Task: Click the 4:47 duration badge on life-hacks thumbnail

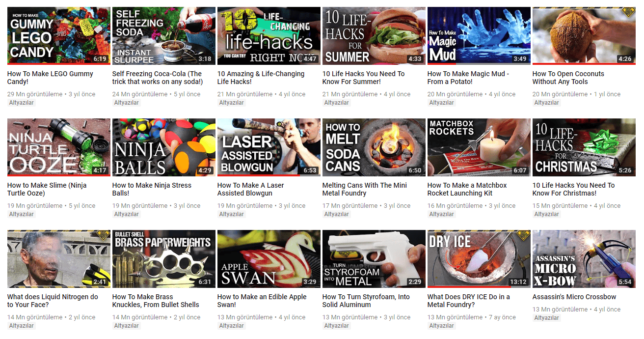Action: point(310,59)
